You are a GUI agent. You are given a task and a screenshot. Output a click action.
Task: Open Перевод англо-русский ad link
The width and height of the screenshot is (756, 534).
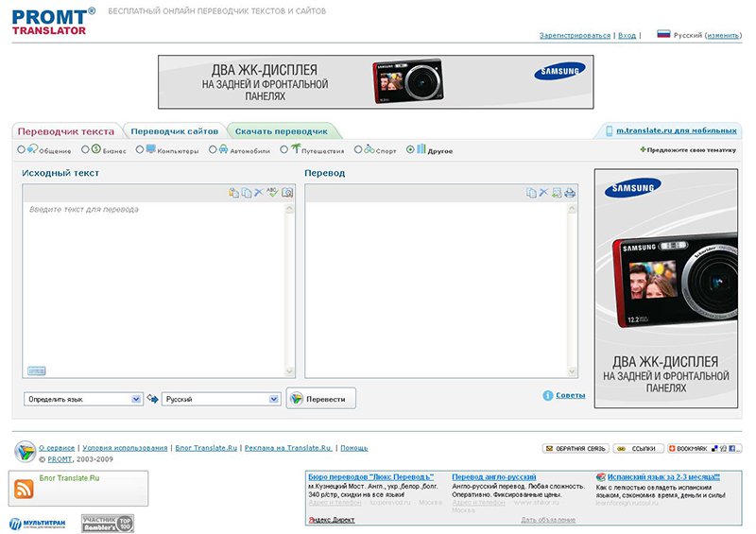click(494, 477)
